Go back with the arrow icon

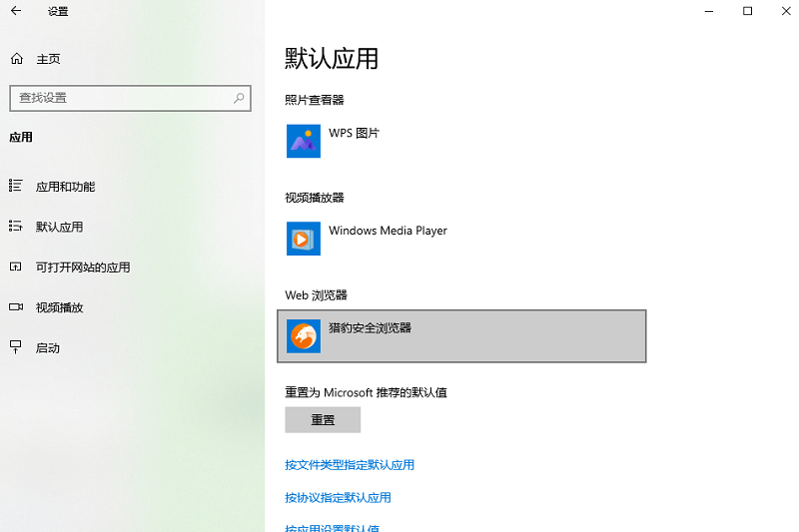pos(16,11)
